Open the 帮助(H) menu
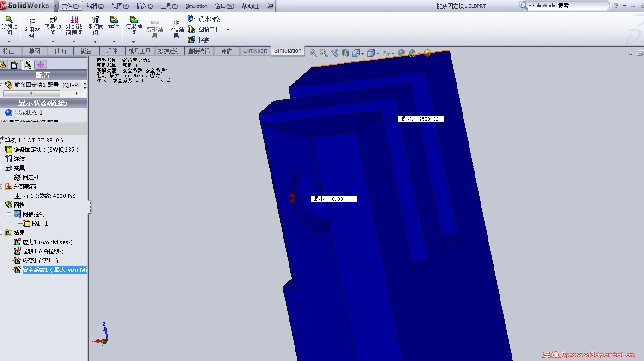 pos(250,6)
